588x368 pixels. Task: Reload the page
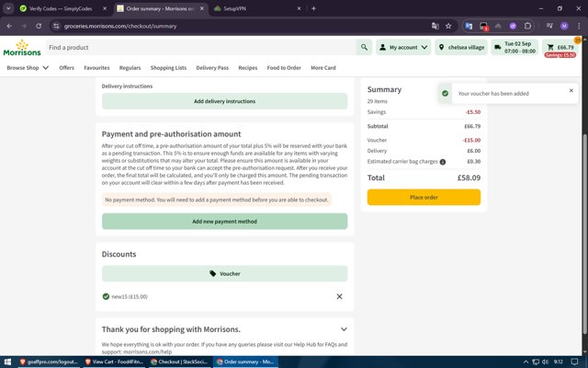(39, 26)
